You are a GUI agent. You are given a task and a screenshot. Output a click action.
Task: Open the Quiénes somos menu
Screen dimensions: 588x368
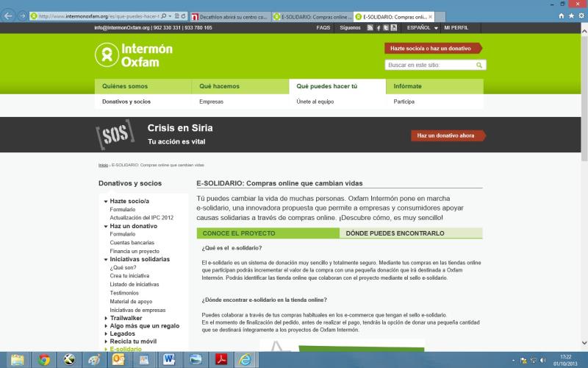point(143,86)
